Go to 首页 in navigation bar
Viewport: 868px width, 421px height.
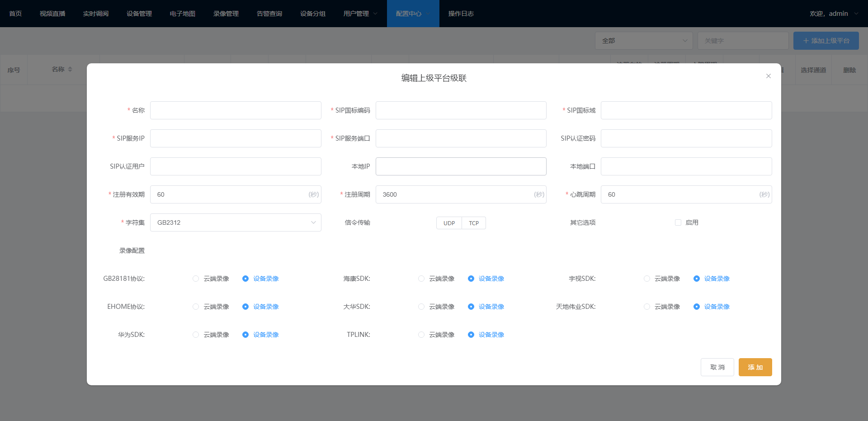tap(15, 14)
